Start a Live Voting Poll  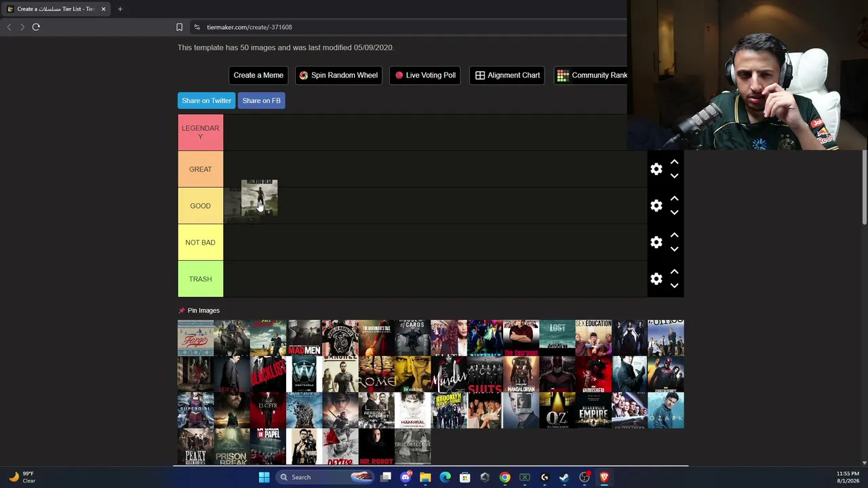tap(425, 75)
